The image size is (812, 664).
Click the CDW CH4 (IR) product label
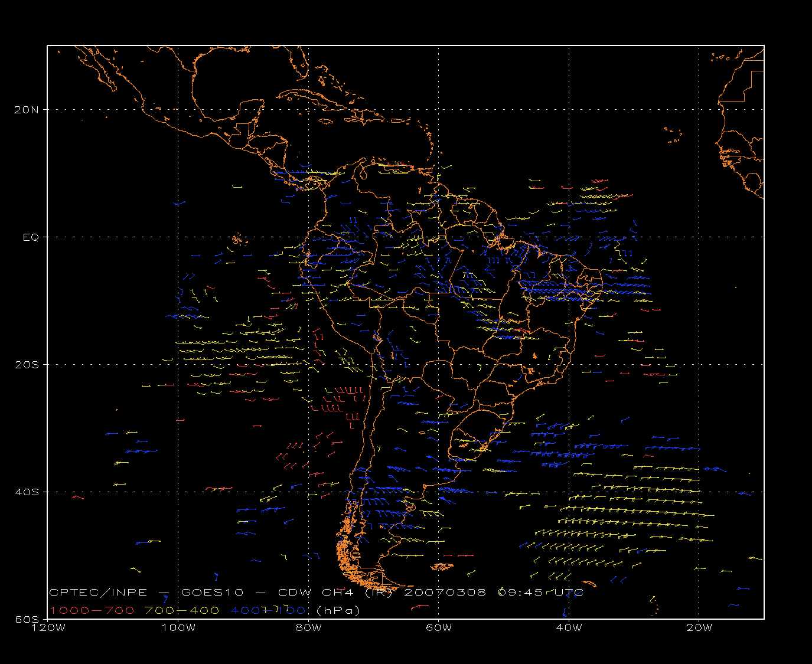pyautogui.click(x=335, y=593)
